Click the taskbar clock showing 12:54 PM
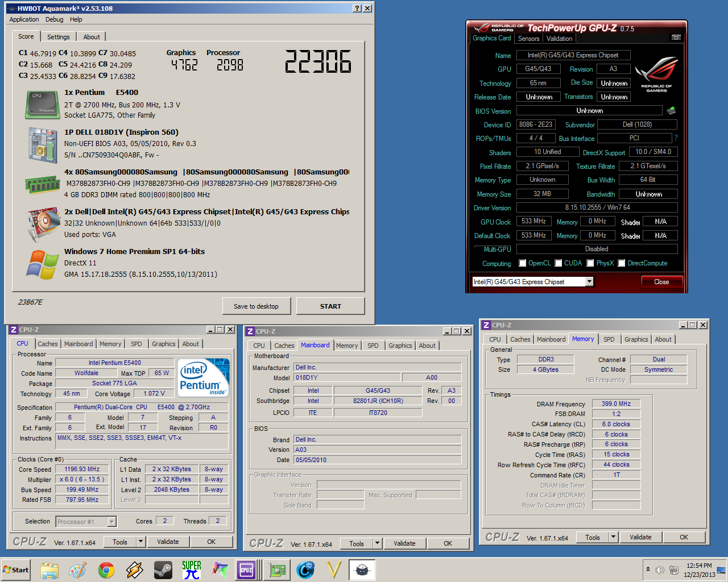 (x=699, y=570)
